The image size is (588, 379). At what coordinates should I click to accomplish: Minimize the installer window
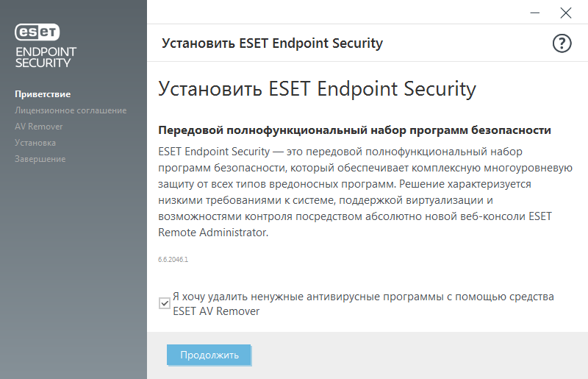(536, 13)
